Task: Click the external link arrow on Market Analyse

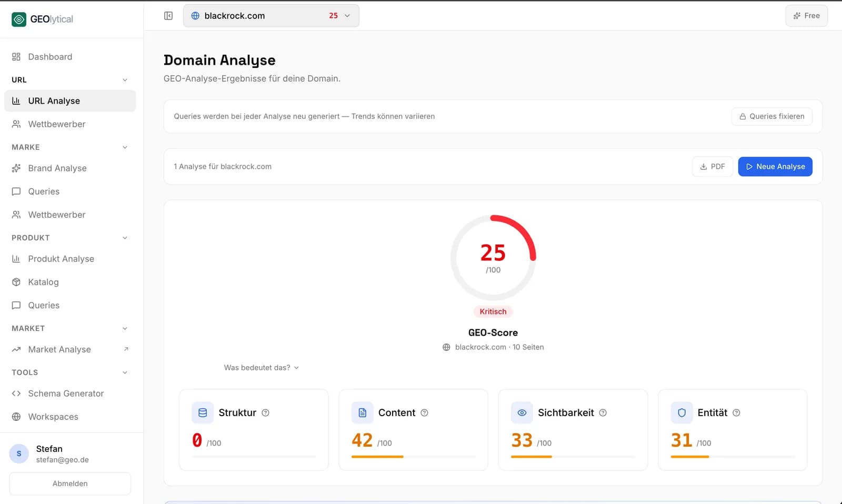Action: point(126,349)
